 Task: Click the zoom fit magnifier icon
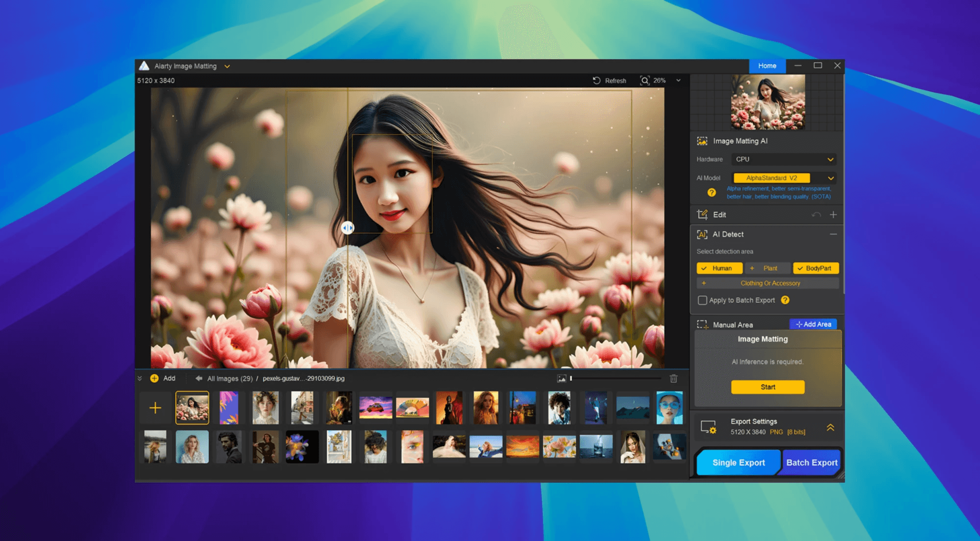(645, 80)
